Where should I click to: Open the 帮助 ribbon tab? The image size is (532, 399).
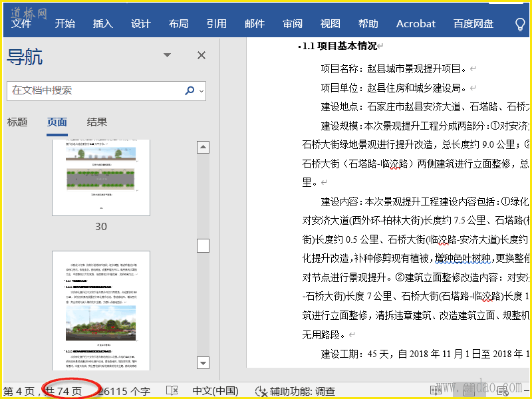pos(368,24)
